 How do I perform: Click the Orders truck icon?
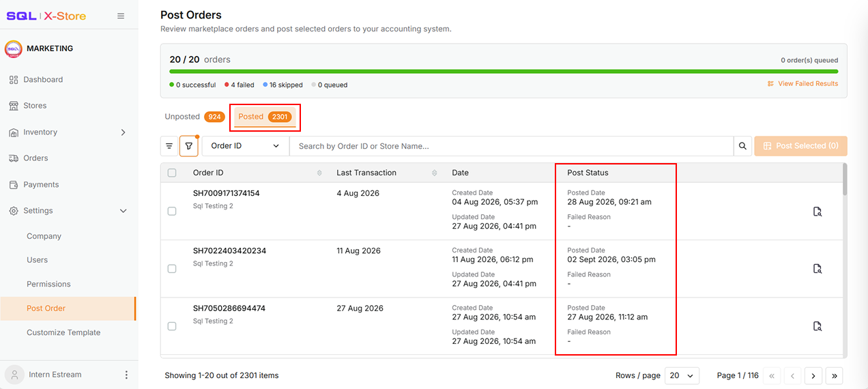tap(14, 158)
